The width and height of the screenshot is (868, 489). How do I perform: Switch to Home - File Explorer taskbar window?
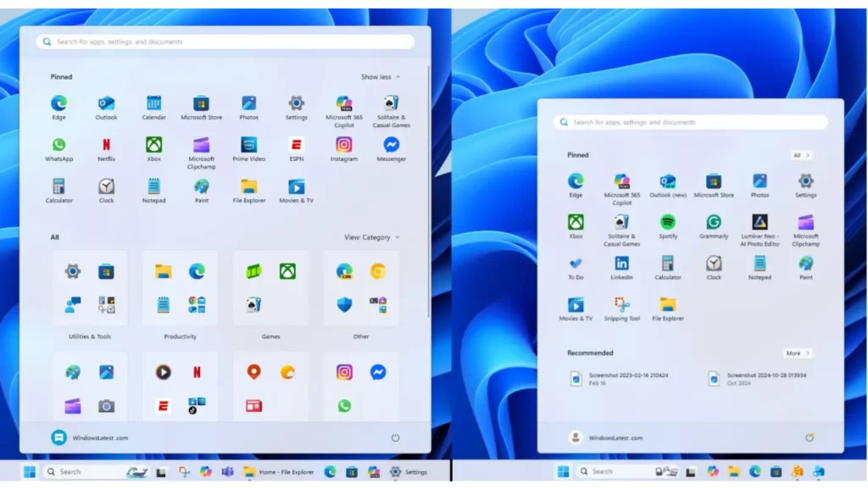tap(279, 472)
